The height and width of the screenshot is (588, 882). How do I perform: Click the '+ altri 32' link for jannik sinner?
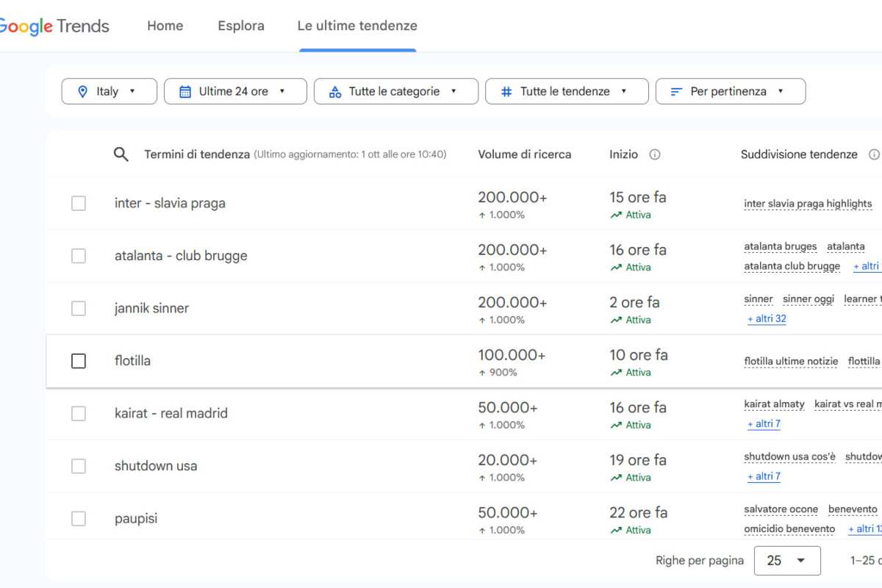click(767, 319)
